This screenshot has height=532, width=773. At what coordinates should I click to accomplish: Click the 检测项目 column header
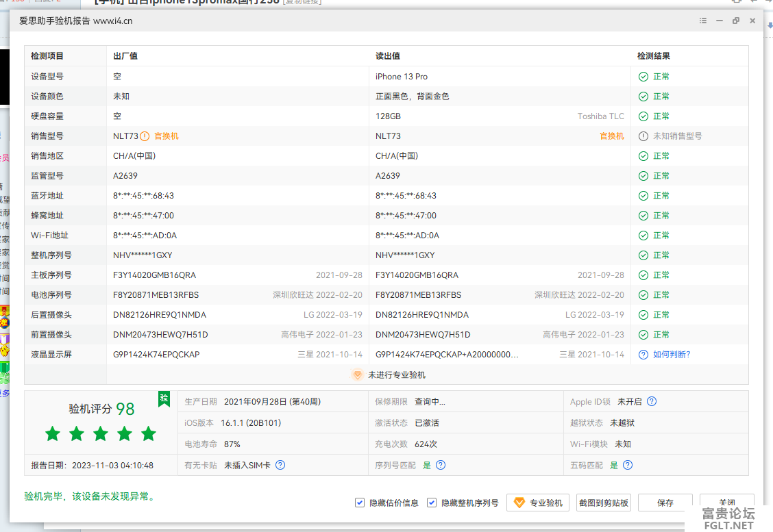click(x=47, y=56)
